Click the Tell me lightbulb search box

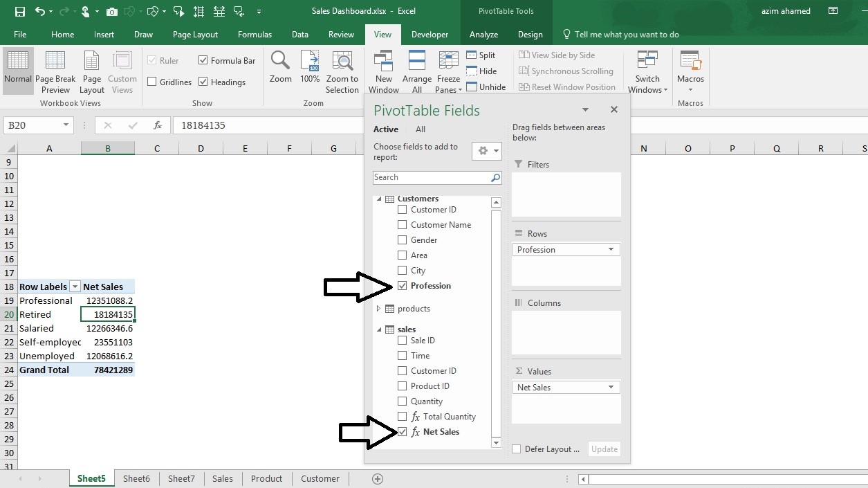620,35
